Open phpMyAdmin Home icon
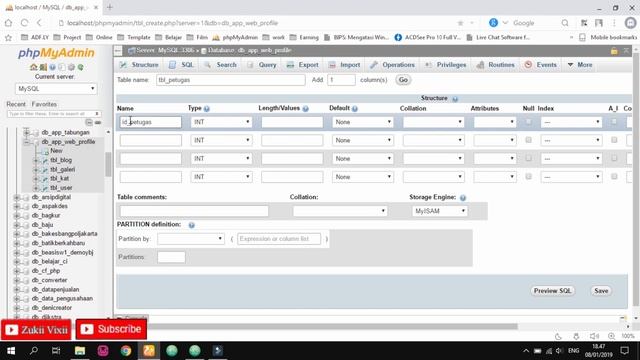Screen dimensions: 640x360 point(33,67)
